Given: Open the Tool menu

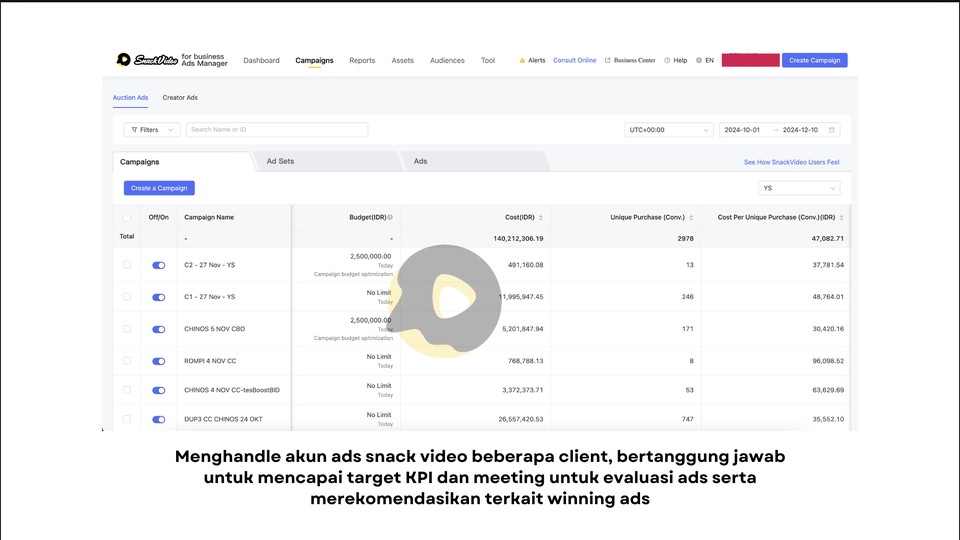Looking at the screenshot, I should [x=488, y=61].
